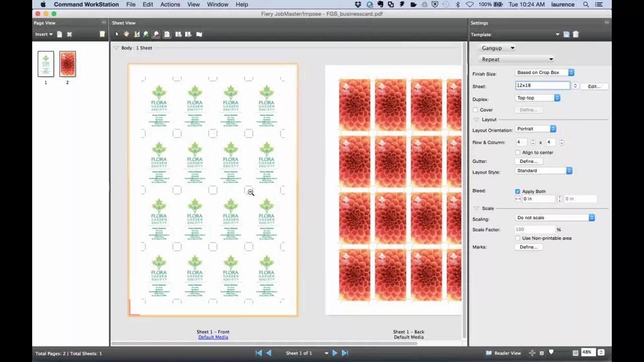Screen dimensions: 644x362
Task: Click the delete page X icon
Action: [x=69, y=34]
